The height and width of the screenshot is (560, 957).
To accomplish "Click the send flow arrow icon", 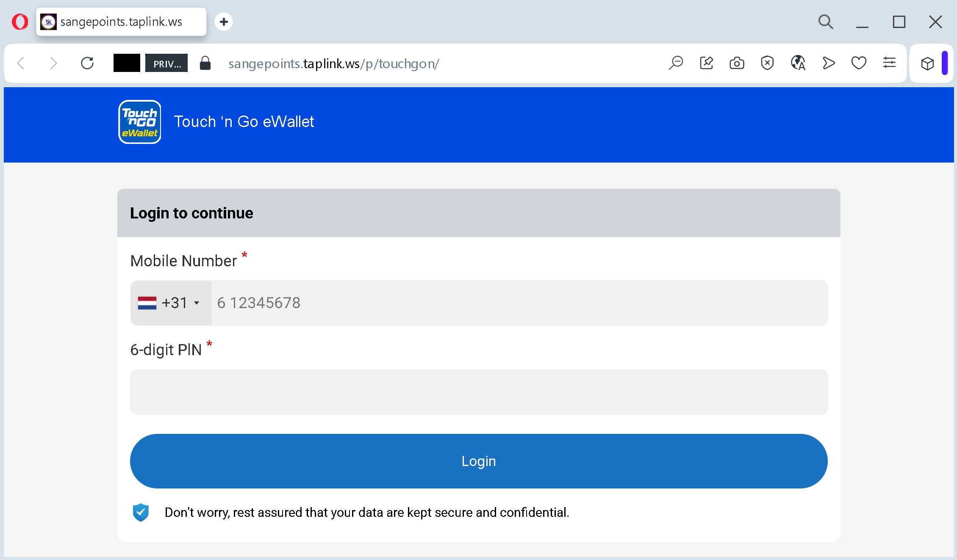I will pos(828,63).
